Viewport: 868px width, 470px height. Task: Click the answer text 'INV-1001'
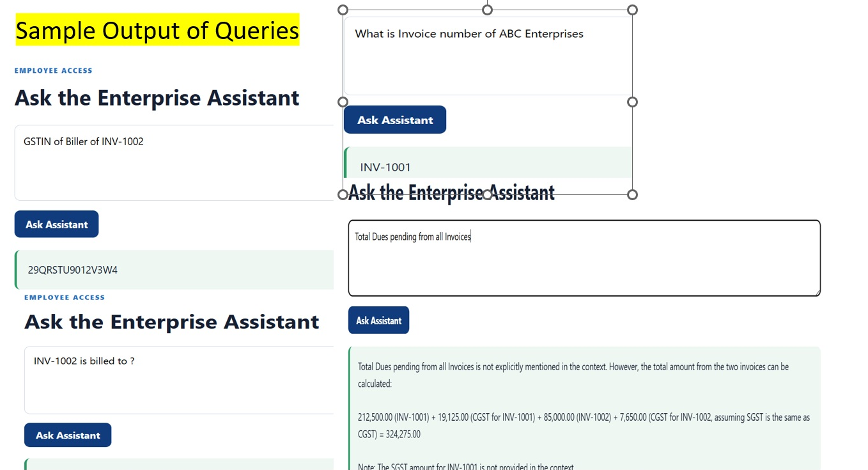[385, 167]
